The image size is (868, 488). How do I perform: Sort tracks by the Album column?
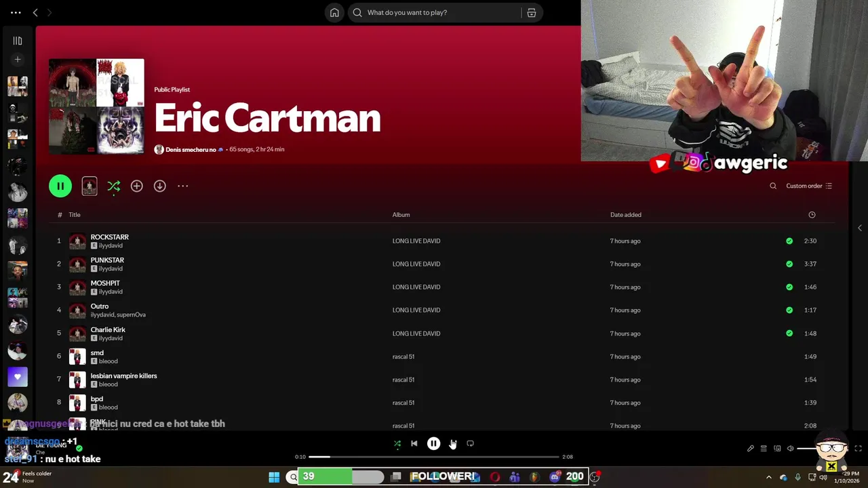pos(401,215)
